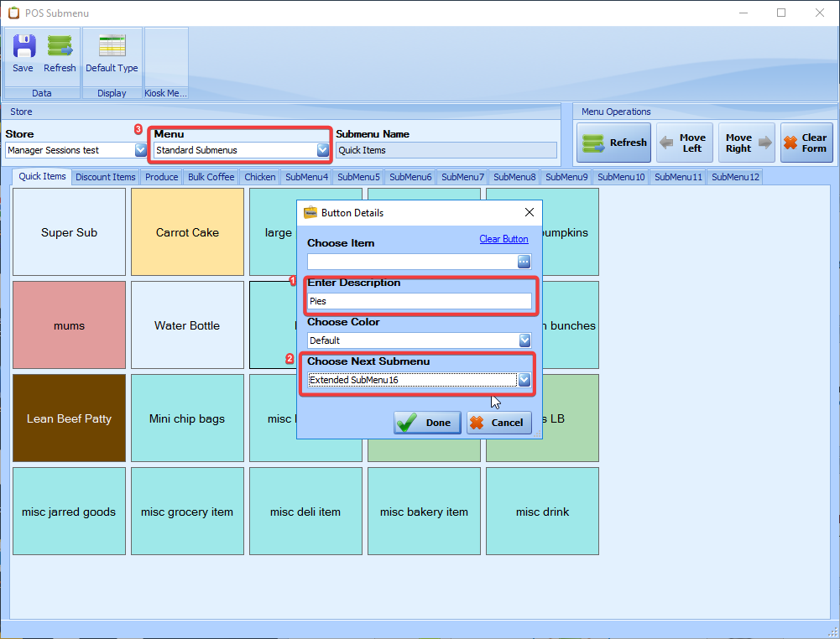This screenshot has height=639, width=840.
Task: Click the Clear Form button
Action: (x=806, y=143)
